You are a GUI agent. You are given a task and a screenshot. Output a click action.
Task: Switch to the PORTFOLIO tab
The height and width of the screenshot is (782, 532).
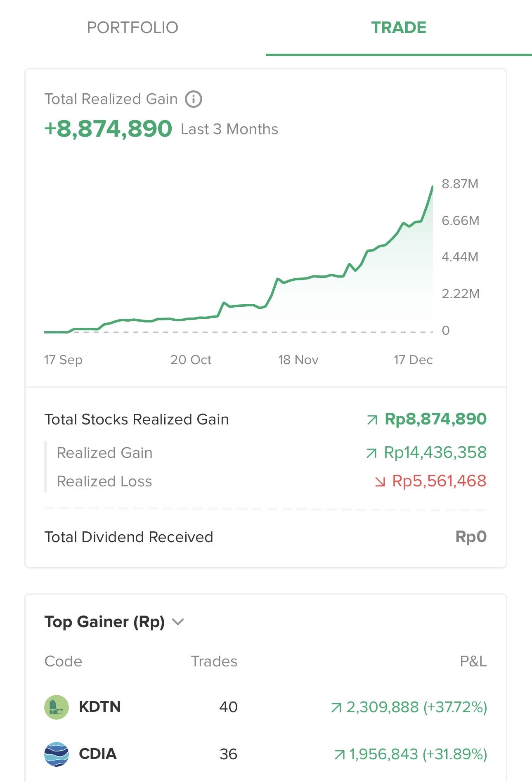(x=132, y=28)
